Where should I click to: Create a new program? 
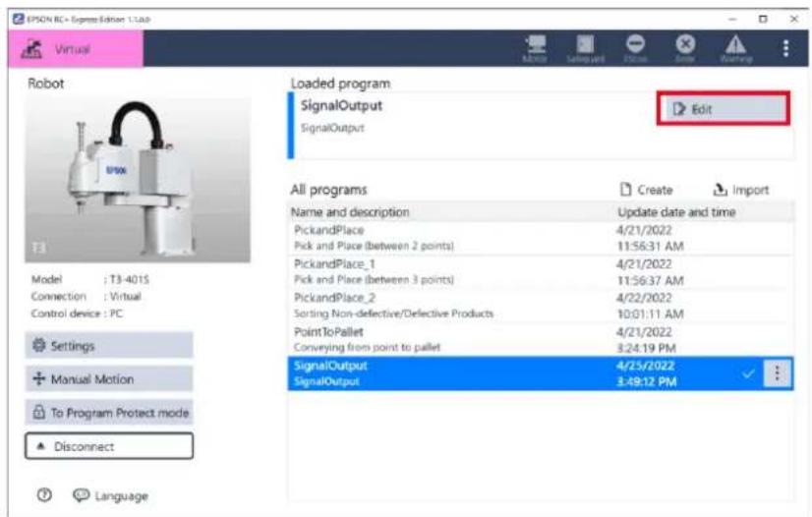(646, 190)
